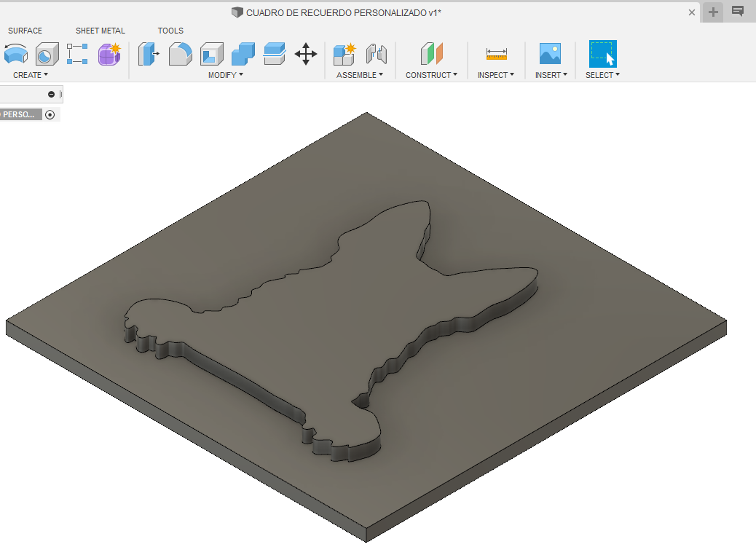
Task: Activate the Move/Copy four-arrow tool
Action: (x=306, y=54)
